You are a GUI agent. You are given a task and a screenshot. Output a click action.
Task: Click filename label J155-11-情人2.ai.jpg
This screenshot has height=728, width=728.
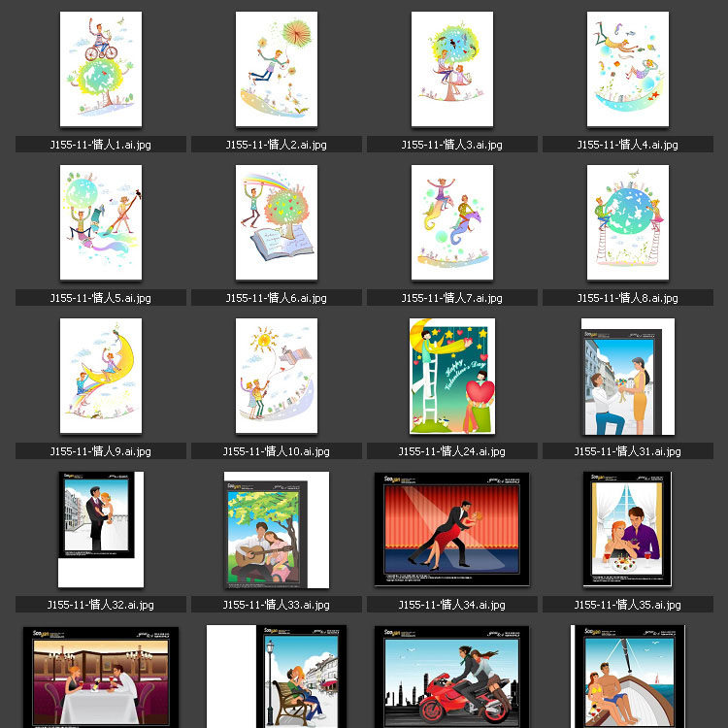pyautogui.click(x=277, y=145)
